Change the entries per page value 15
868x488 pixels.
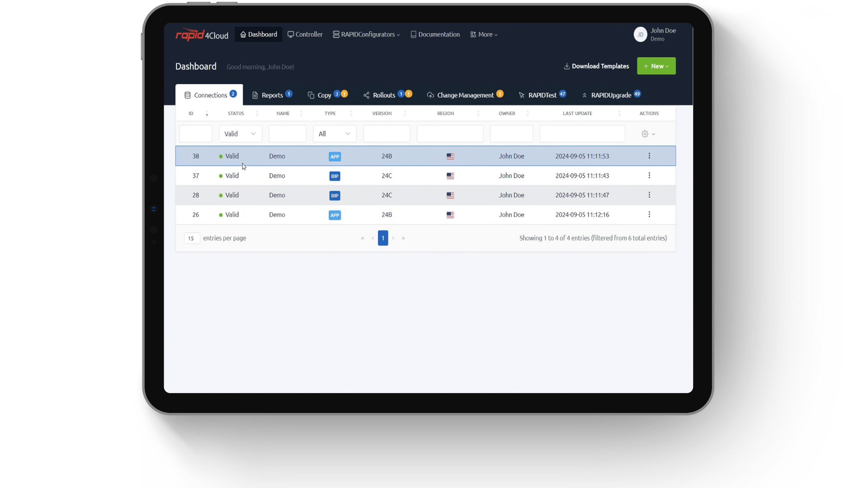192,238
